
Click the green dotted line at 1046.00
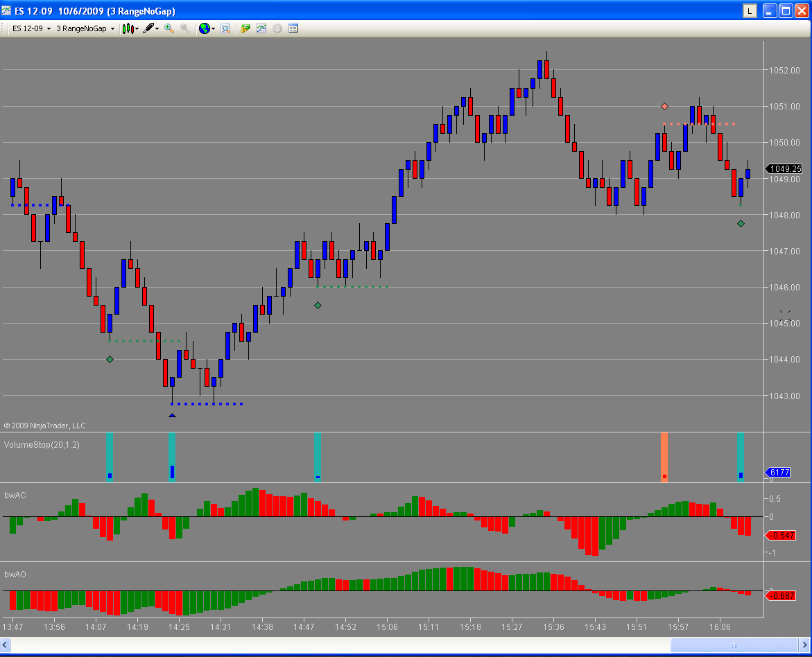point(352,287)
